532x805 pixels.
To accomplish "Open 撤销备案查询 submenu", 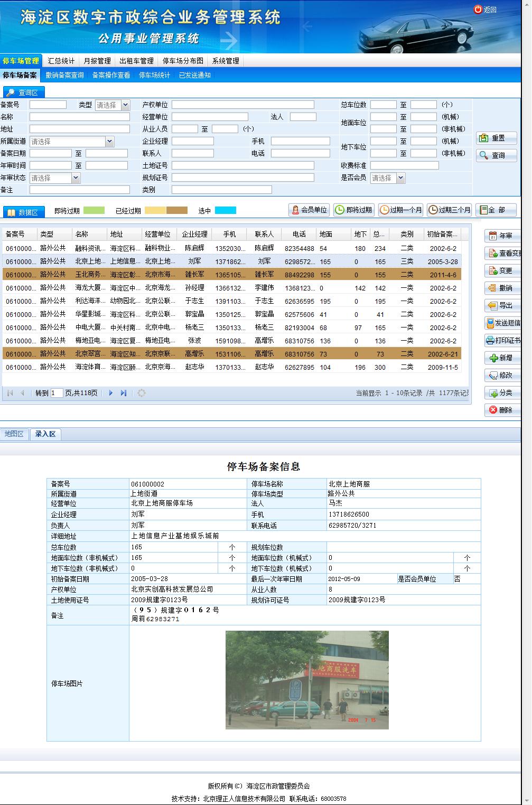I will point(64,75).
